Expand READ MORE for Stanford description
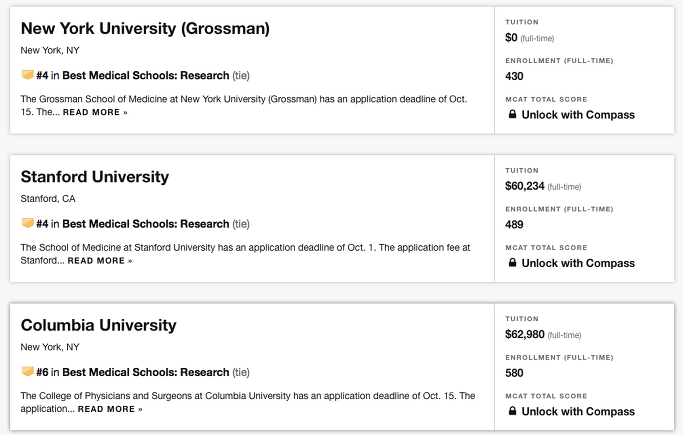The height and width of the screenshot is (435, 683). [x=100, y=261]
